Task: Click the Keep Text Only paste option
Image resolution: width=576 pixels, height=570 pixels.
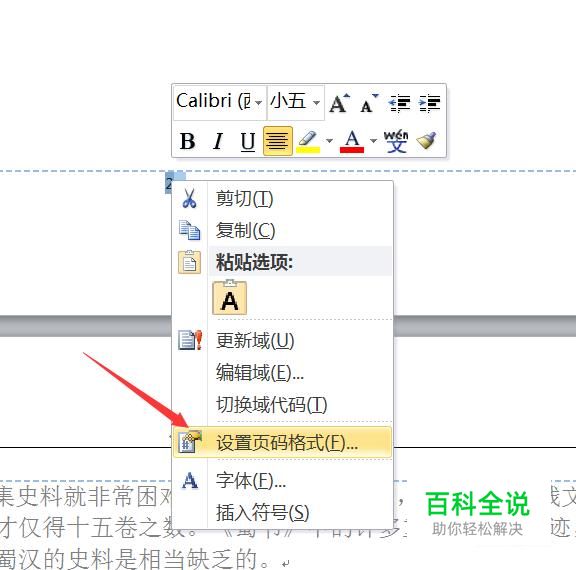Action: pos(230,298)
